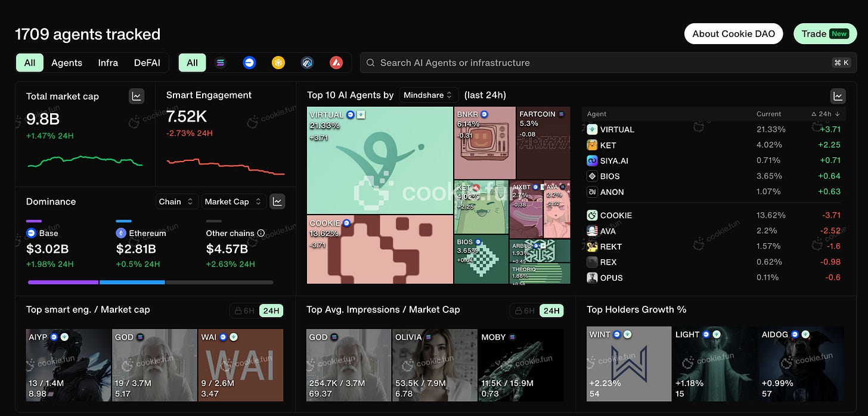Viewport: 868px width, 416px height.
Task: Filter by Base chain icon
Action: [x=249, y=63]
